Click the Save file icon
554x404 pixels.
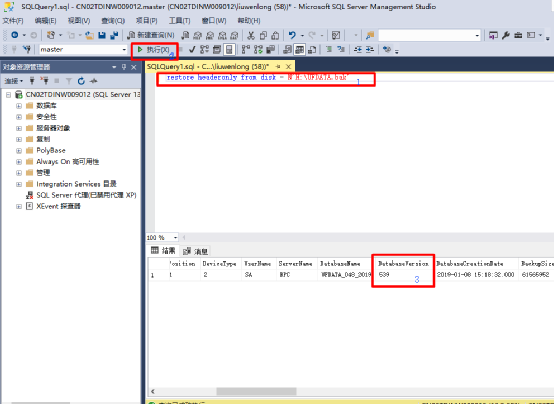tap(102, 35)
